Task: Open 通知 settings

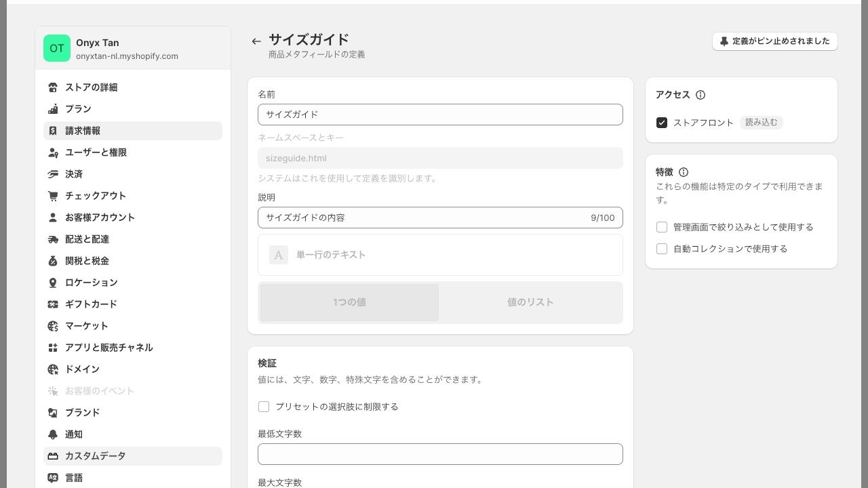Action: [133, 434]
